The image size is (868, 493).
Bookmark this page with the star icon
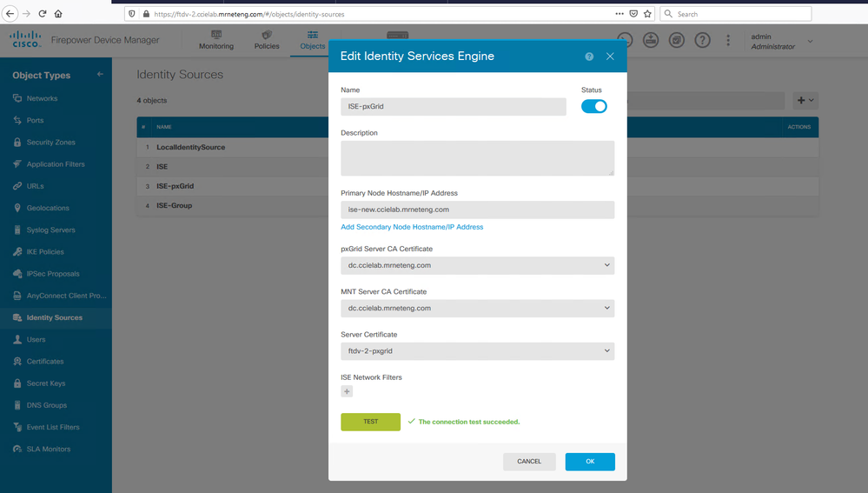coord(647,14)
